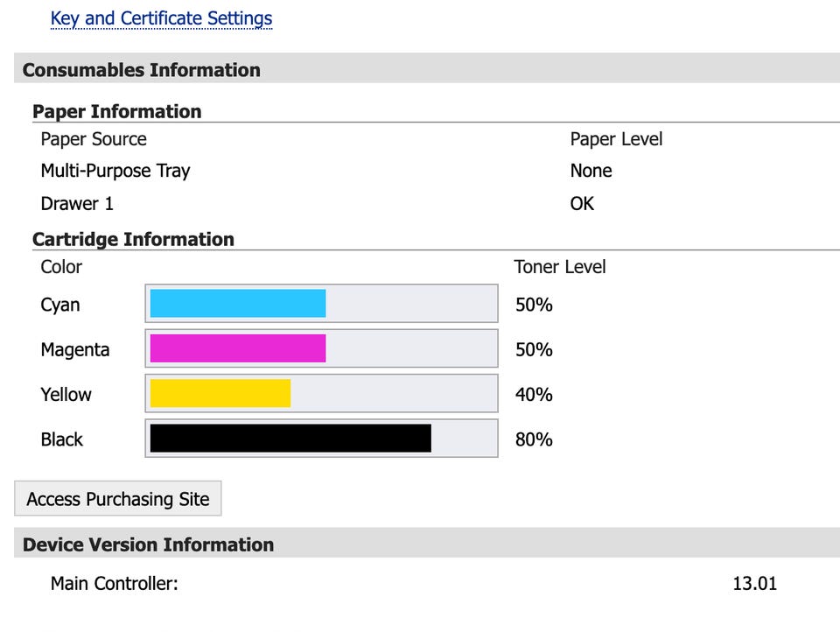Screen dimensions: 840x632
Task: Click the yellow toner 40% value
Action: (x=534, y=395)
